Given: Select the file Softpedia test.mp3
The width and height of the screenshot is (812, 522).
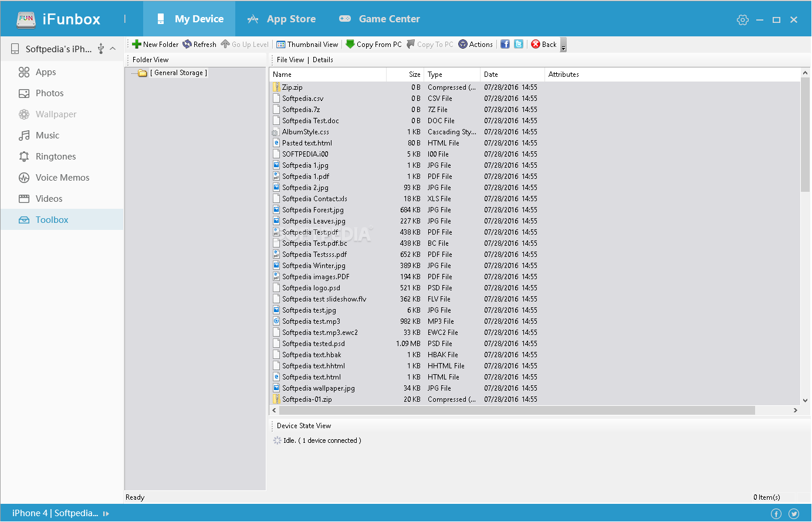Looking at the screenshot, I should click(x=311, y=321).
